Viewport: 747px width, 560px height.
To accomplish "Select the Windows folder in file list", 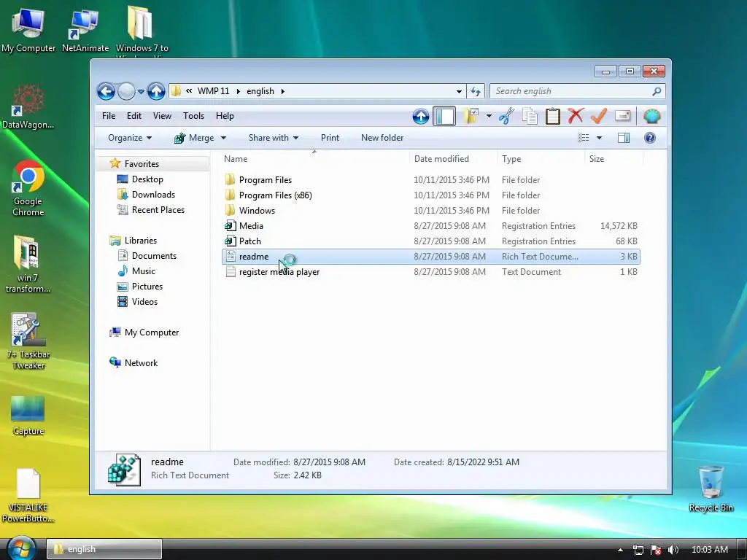I will pos(257,211).
